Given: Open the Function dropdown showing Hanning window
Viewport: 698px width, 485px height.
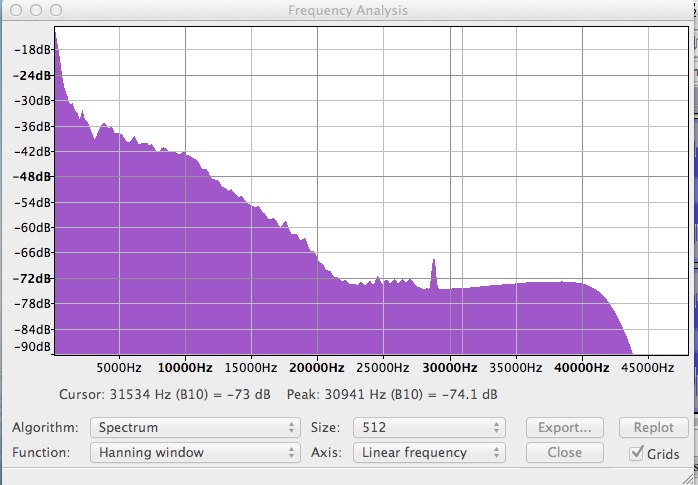Looking at the screenshot, I should [x=195, y=453].
